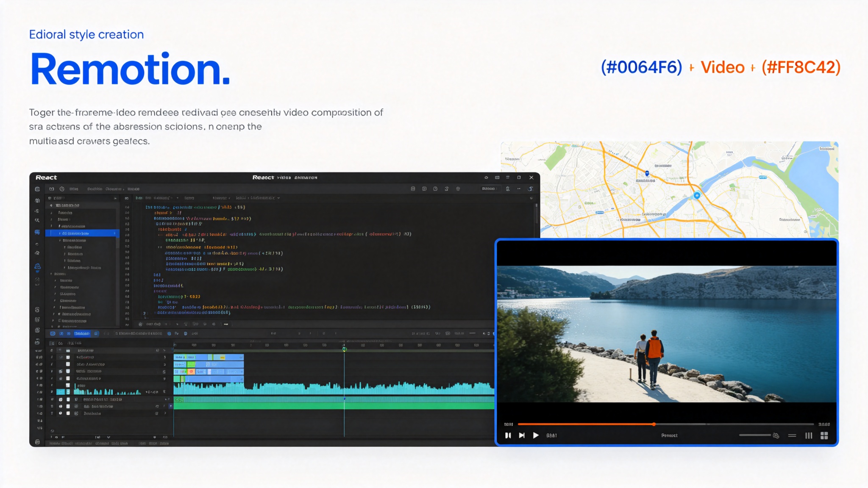The width and height of the screenshot is (868, 488).
Task: Click the circular refresh icon at editor toolbar right end
Action: (530, 189)
